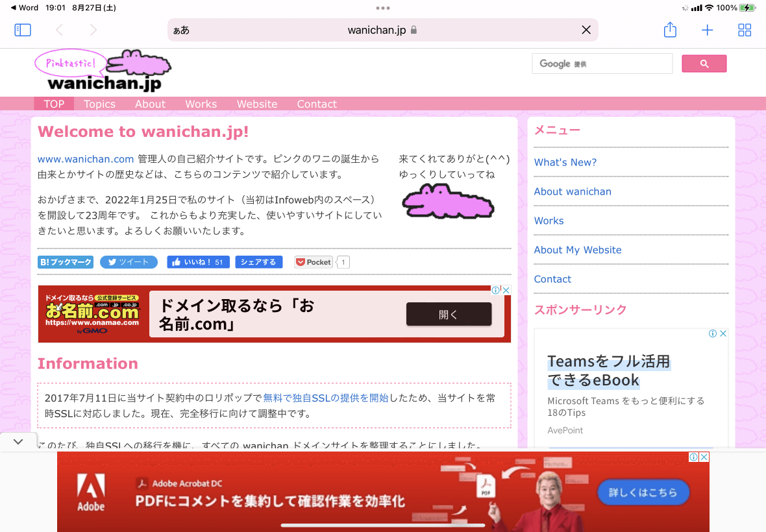Click the 開く button on the お名前.com ad

point(449,314)
